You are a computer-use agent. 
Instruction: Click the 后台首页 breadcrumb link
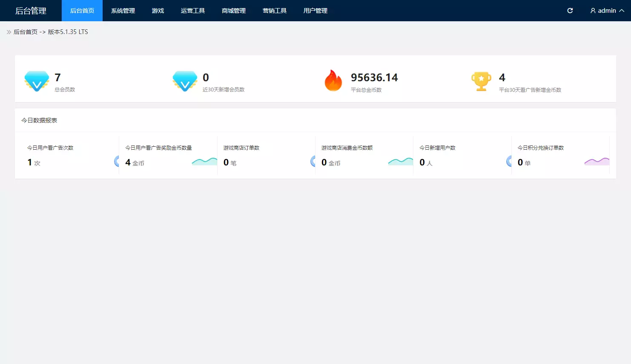26,32
